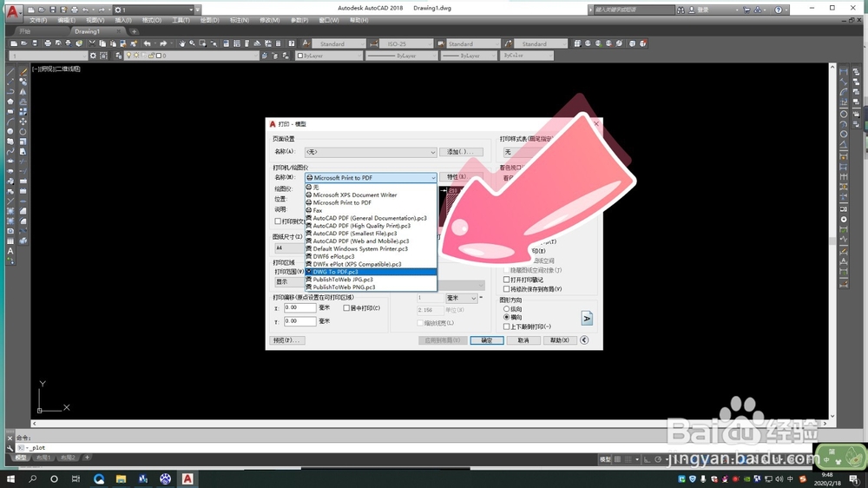
Task: Toggle the 打印到文件 plot to file checkbox
Action: point(278,221)
